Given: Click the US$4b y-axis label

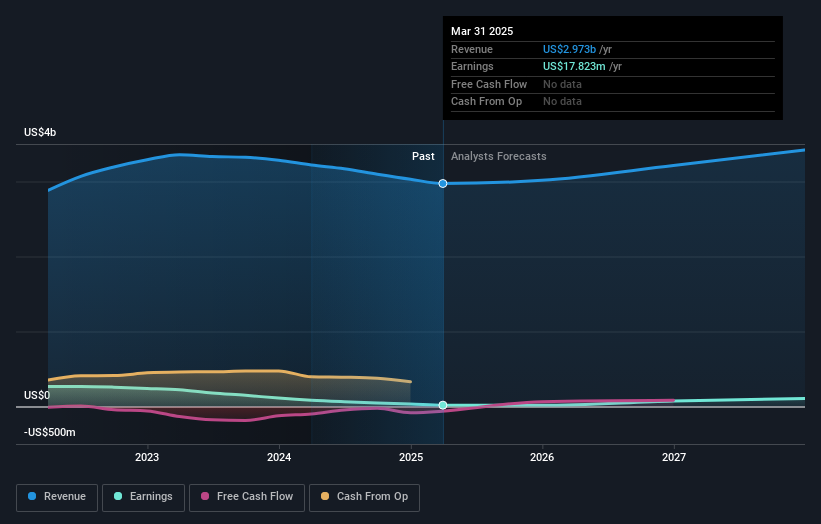Looking at the screenshot, I should click(x=40, y=132).
